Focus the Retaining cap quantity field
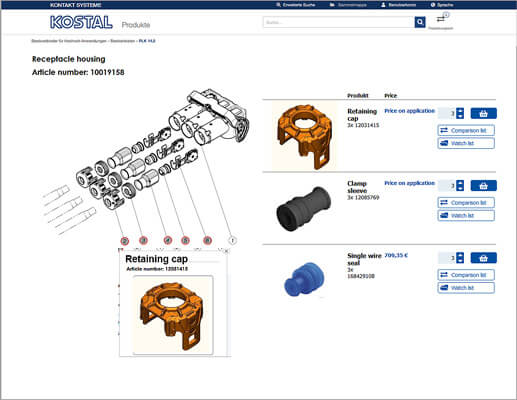 (447, 113)
